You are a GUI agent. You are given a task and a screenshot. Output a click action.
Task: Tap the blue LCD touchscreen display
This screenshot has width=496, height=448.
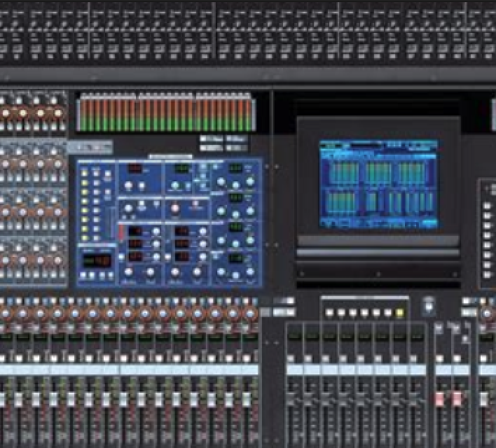pyautogui.click(x=378, y=184)
